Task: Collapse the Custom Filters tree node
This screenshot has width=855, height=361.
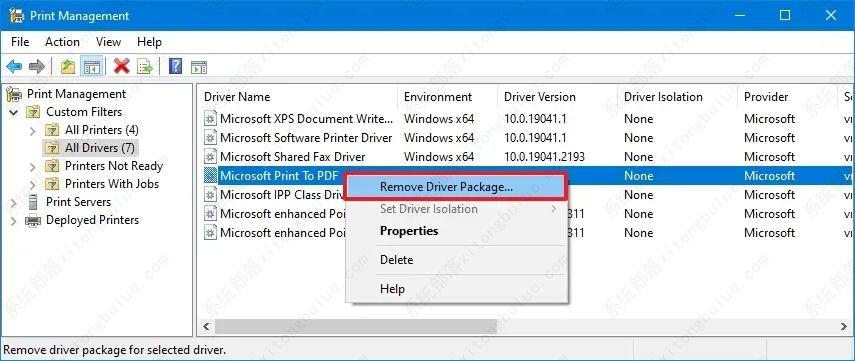Action: coord(14,112)
